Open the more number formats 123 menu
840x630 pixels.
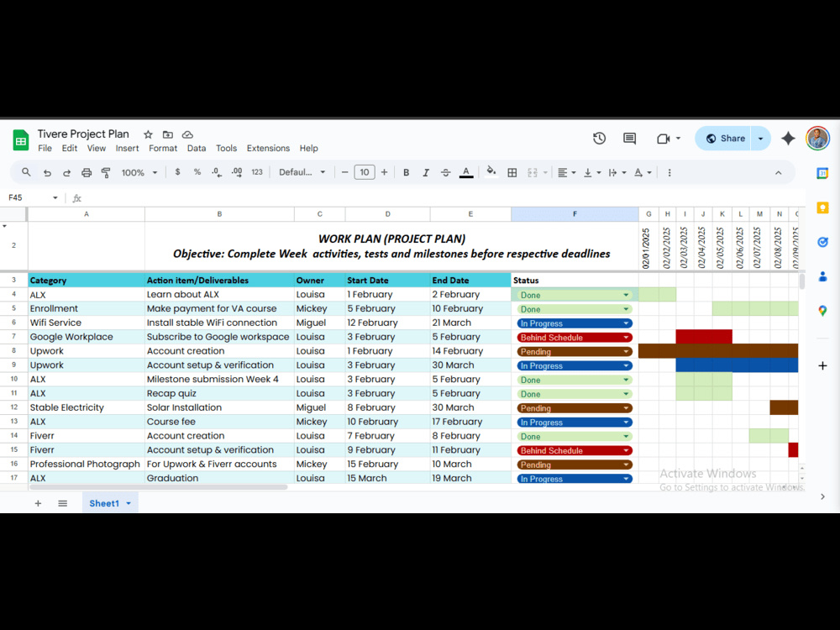click(257, 172)
